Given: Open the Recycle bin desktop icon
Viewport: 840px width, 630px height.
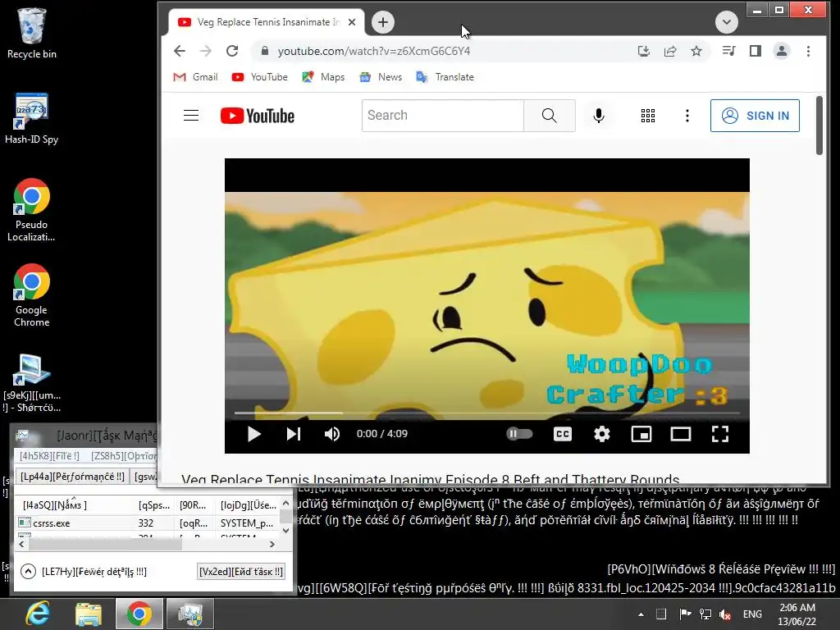Looking at the screenshot, I should (x=32, y=33).
